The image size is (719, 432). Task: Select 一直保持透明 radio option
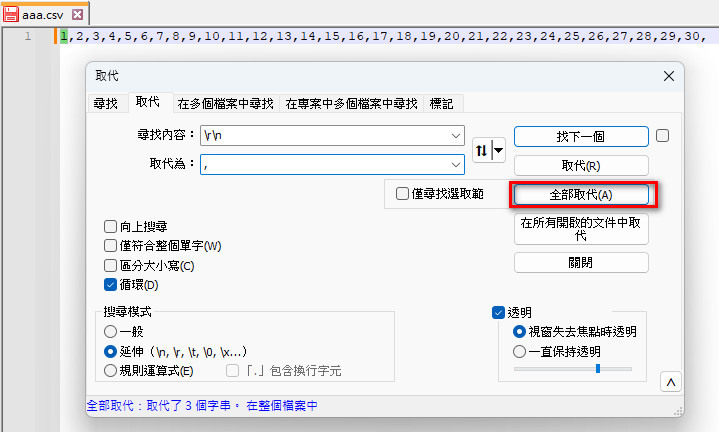pyautogui.click(x=519, y=352)
